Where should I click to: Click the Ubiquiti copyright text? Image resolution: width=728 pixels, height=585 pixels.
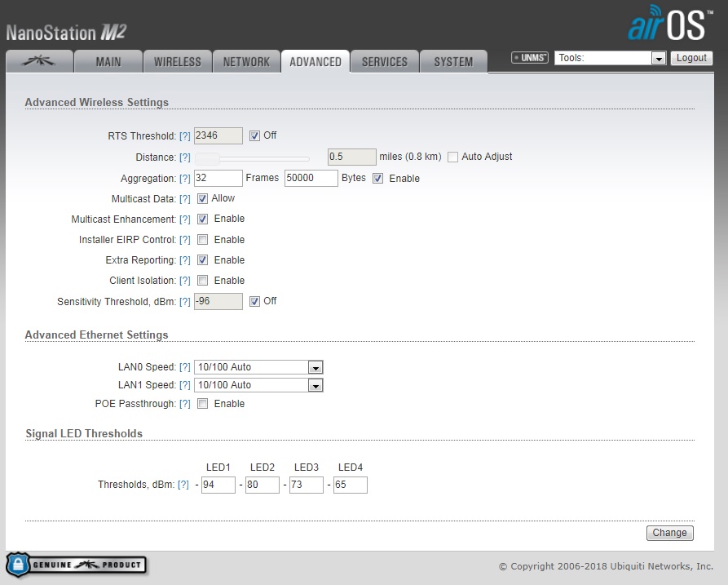(606, 566)
